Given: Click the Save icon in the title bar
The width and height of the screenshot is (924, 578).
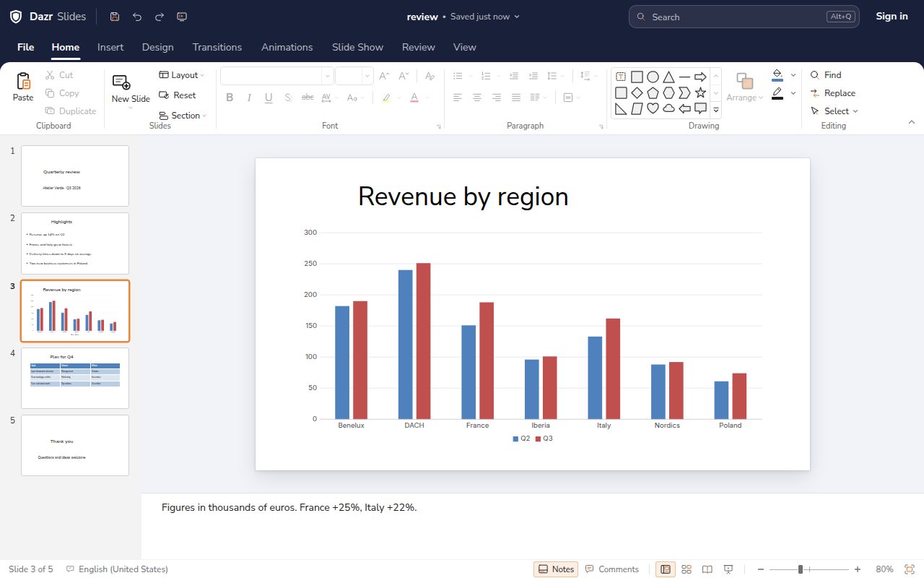Looking at the screenshot, I should point(115,17).
